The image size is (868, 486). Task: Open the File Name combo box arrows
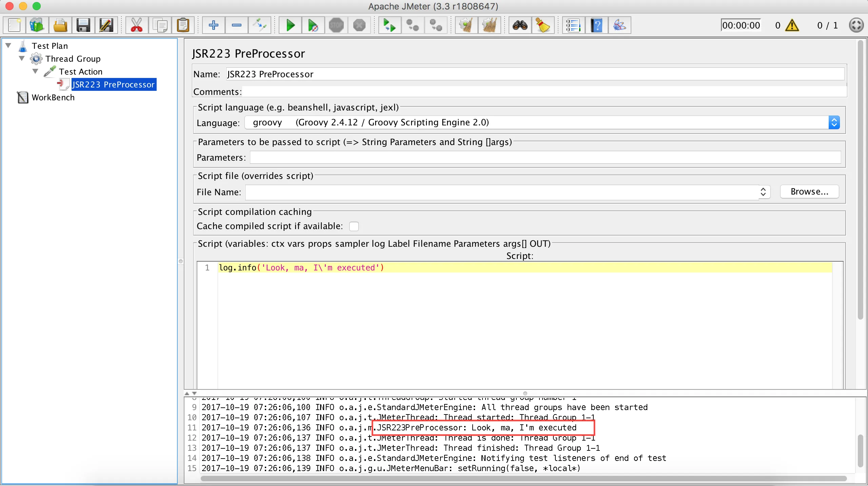[x=763, y=192]
